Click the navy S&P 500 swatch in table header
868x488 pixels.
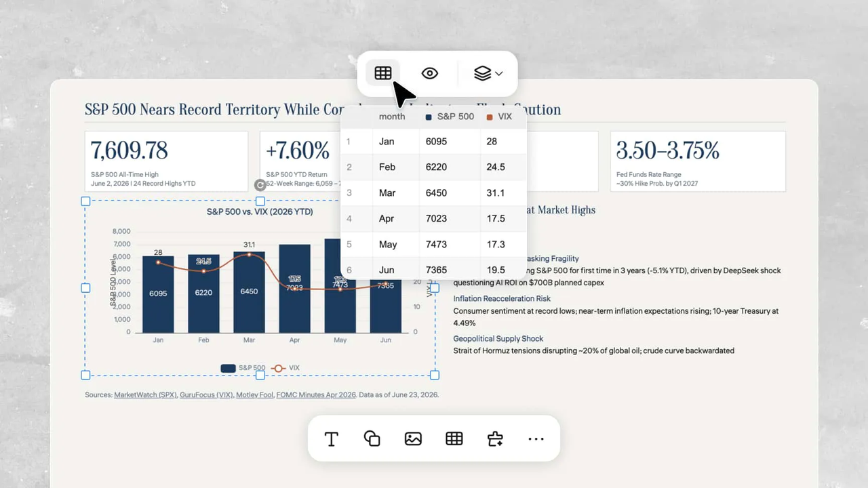click(429, 117)
